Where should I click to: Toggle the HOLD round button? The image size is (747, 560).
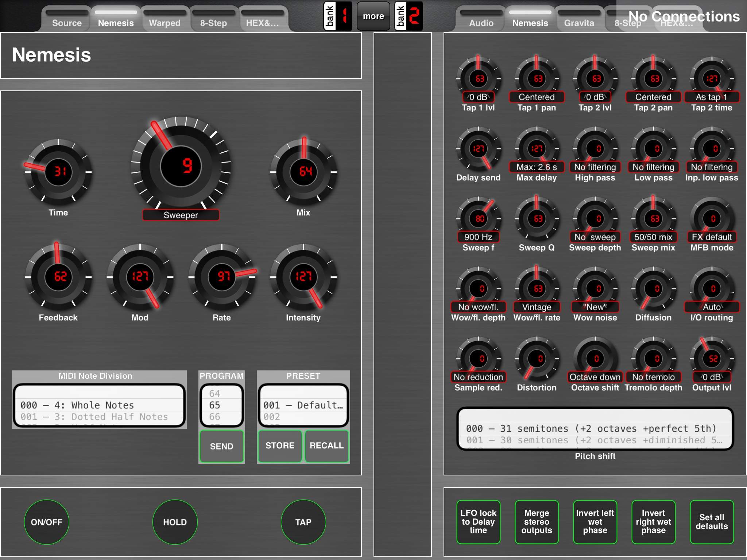175,522
